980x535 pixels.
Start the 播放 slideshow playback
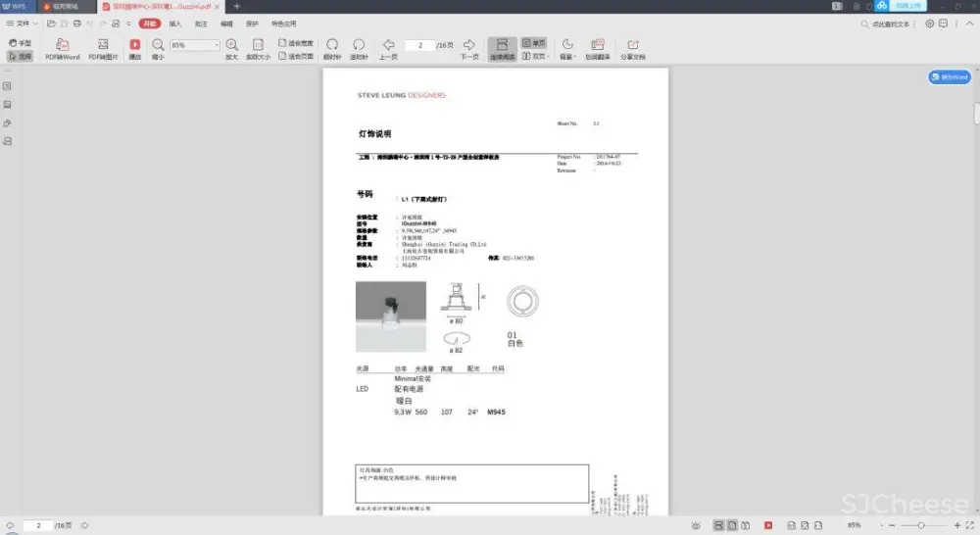(135, 45)
